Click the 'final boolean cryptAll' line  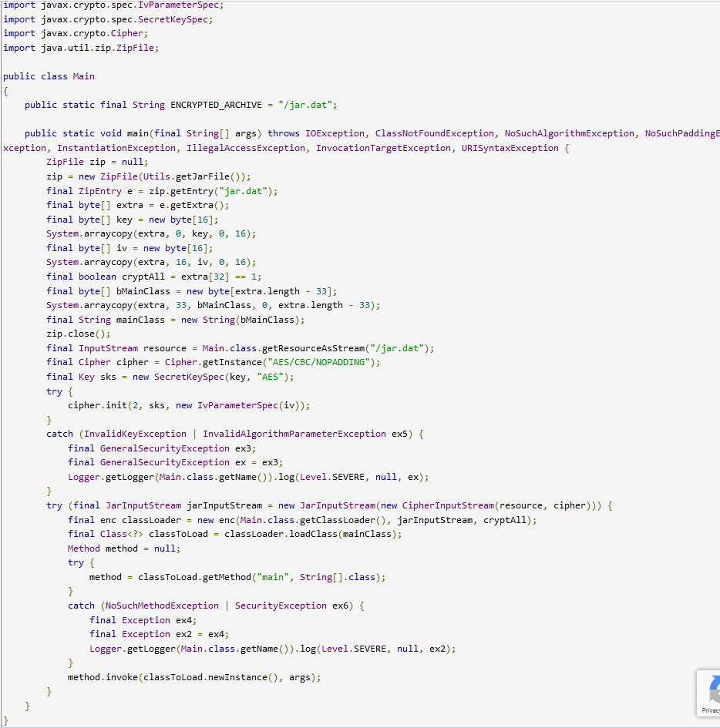pyautogui.click(x=153, y=277)
